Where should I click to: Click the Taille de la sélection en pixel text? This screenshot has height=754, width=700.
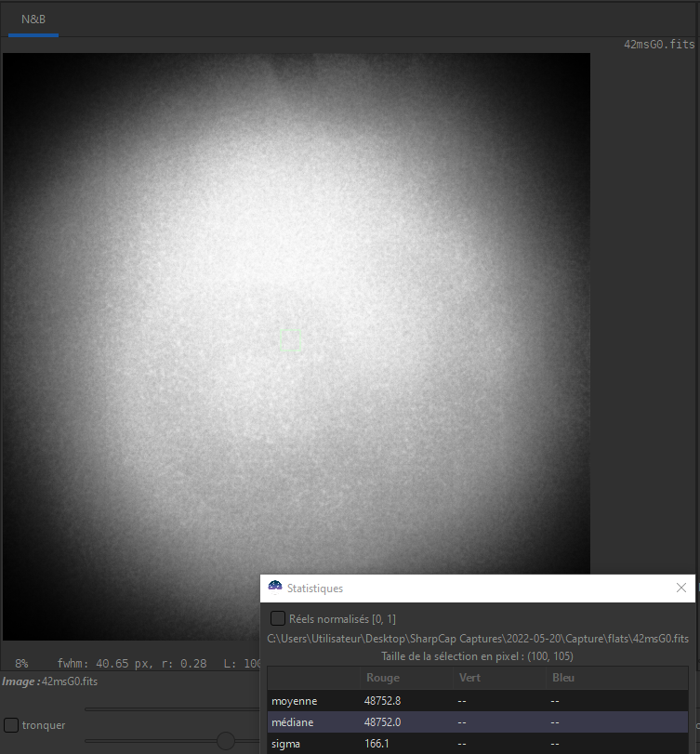477,656
